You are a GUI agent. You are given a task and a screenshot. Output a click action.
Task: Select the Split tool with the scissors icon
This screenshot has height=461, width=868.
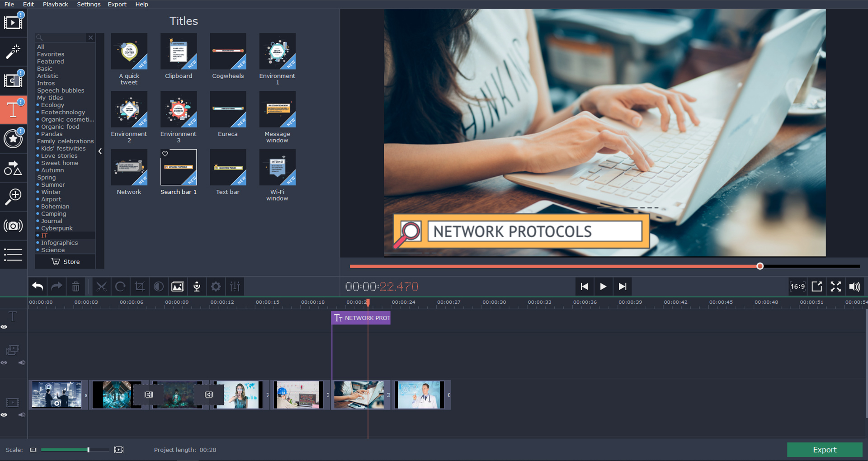[101, 286]
